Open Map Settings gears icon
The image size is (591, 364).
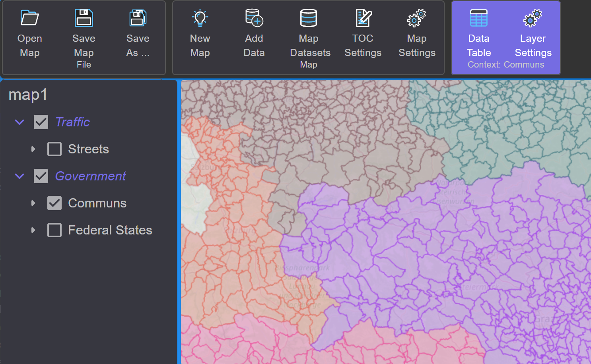(x=417, y=18)
